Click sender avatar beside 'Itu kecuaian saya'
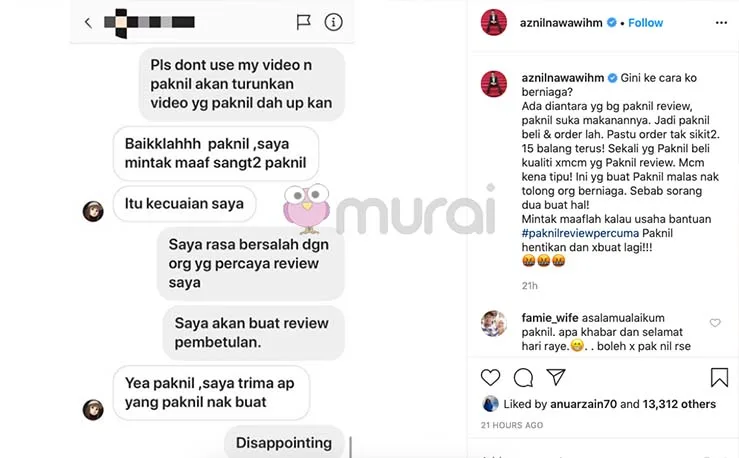Screen dimensions: 739x458 pos(93,211)
